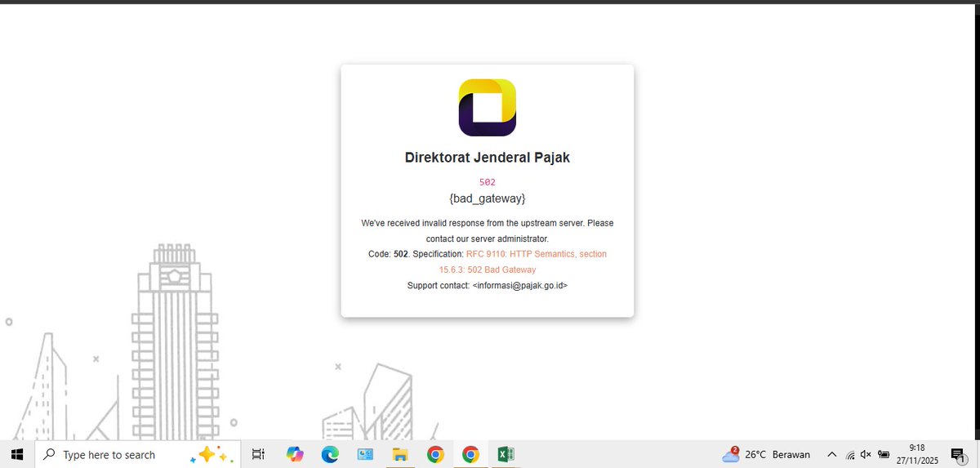
Task: Open the Wi-Fi network tray icon
Action: (850, 455)
